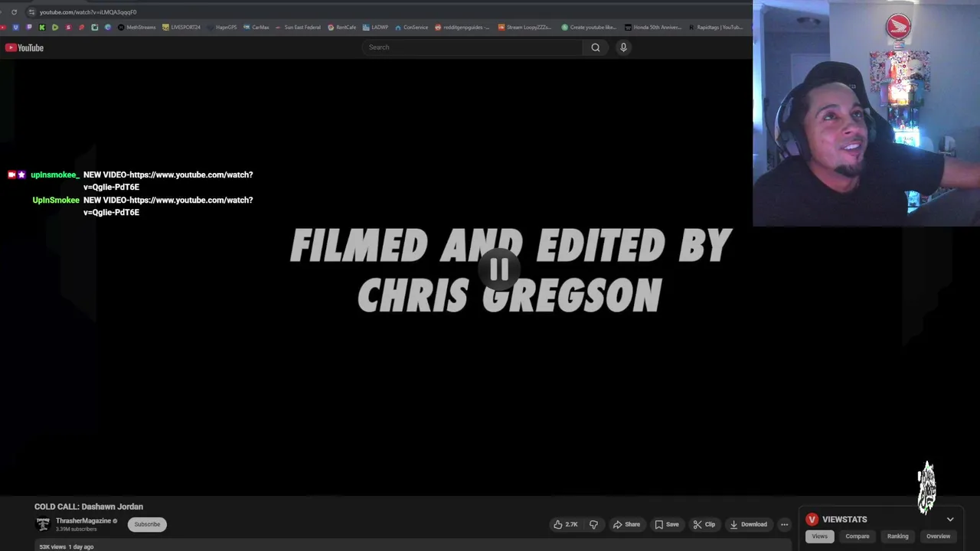Start voice search with the microphone icon

[x=623, y=47]
